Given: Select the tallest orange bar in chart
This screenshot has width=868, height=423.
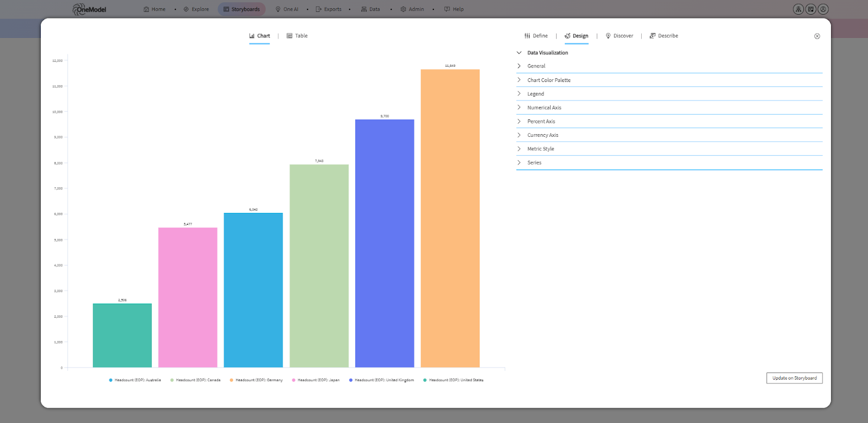Looking at the screenshot, I should [450, 217].
